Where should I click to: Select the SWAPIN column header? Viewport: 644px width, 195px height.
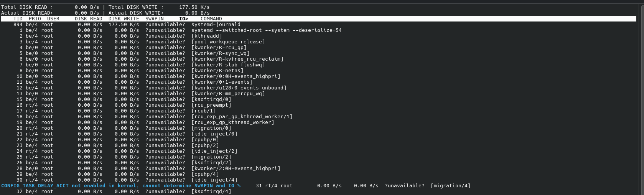point(155,19)
